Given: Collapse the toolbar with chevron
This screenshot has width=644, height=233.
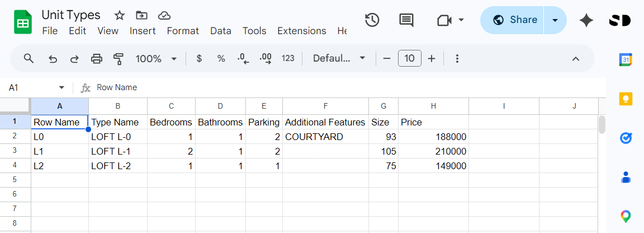Looking at the screenshot, I should coord(576,59).
